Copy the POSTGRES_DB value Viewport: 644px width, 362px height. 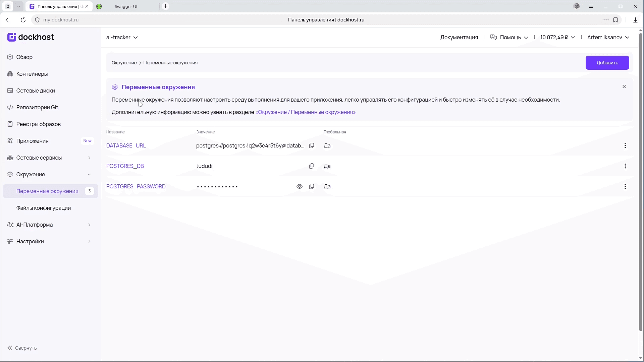312,166
